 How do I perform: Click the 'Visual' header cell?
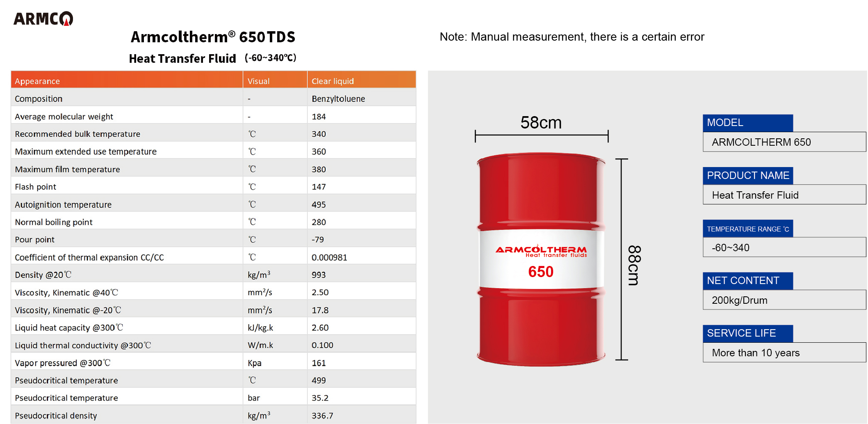275,80
